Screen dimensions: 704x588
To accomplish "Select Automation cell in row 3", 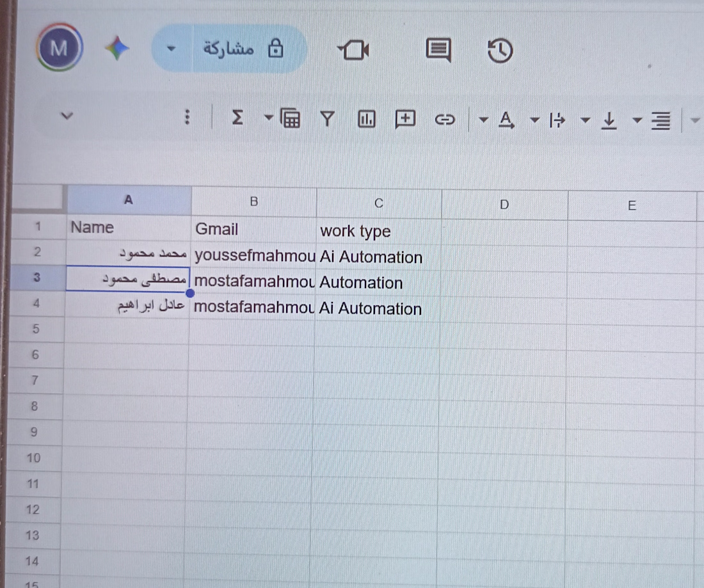I will tap(378, 282).
